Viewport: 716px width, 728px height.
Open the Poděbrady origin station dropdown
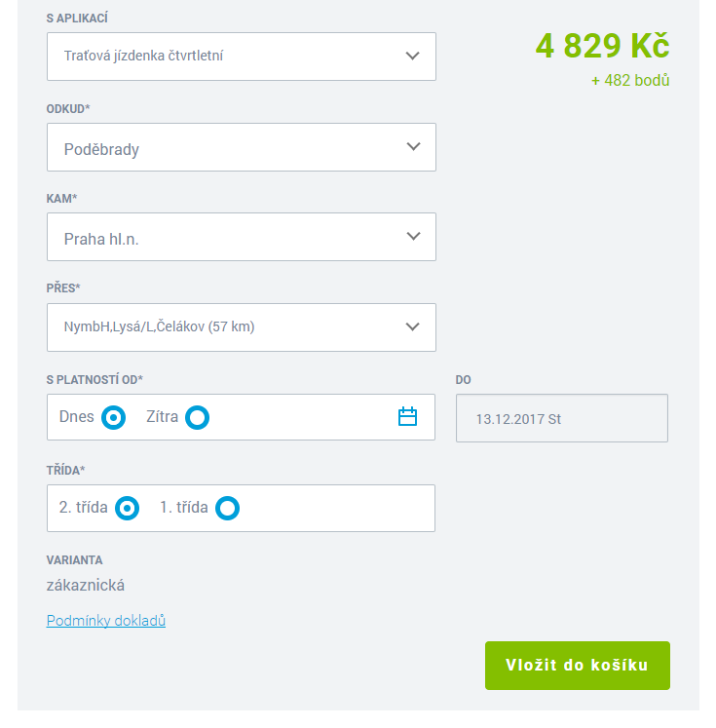[x=242, y=147]
